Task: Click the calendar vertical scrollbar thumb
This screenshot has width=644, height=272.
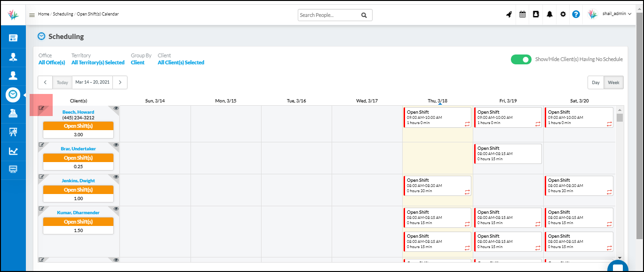Action: 620,117
